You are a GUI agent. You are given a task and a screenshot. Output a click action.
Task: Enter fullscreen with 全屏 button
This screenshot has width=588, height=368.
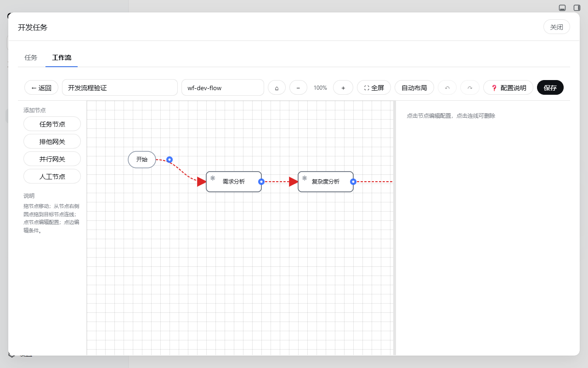pos(374,87)
